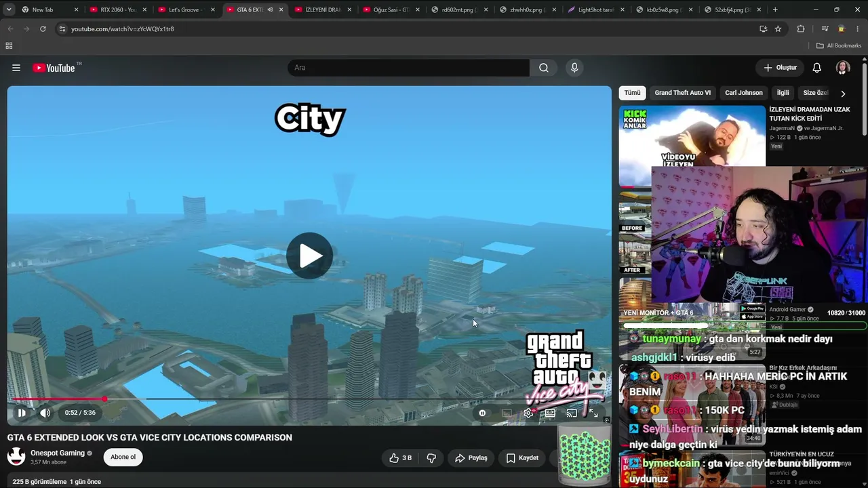Image resolution: width=868 pixels, height=488 pixels.
Task: Show more filter chips with the arrow
Action: click(843, 94)
